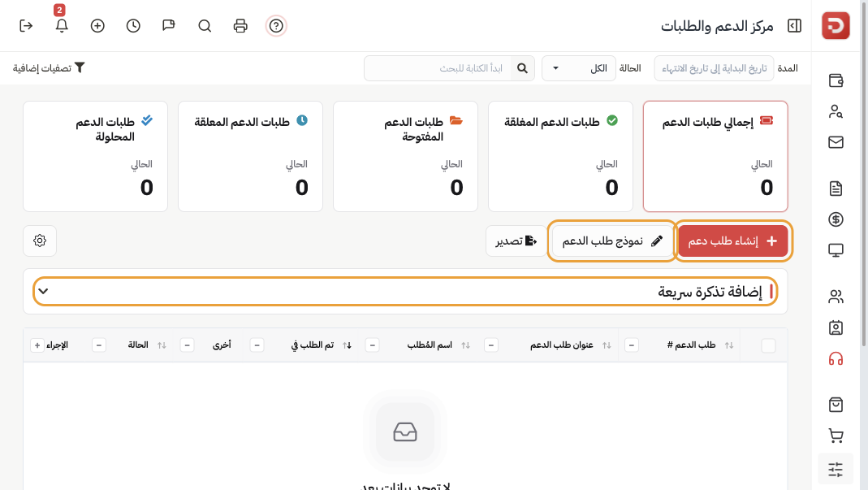This screenshot has width=868, height=490.
Task: Select طلبات الدعم المعلقة card
Action: point(250,156)
